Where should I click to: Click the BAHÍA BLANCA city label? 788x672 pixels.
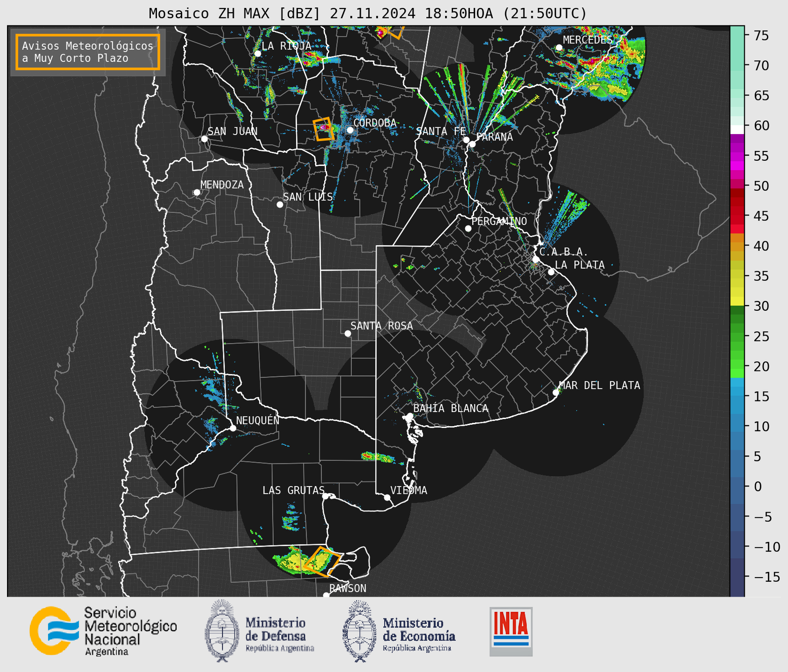451,408
